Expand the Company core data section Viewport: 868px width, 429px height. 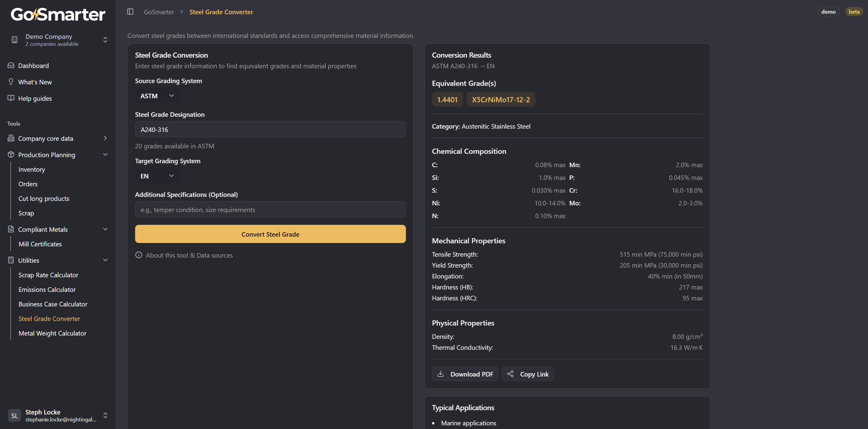(x=105, y=138)
